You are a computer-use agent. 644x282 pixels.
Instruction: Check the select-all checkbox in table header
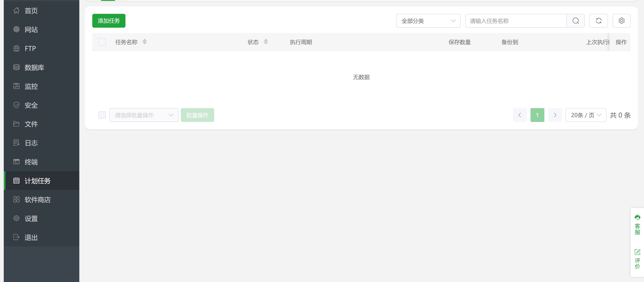(x=102, y=42)
